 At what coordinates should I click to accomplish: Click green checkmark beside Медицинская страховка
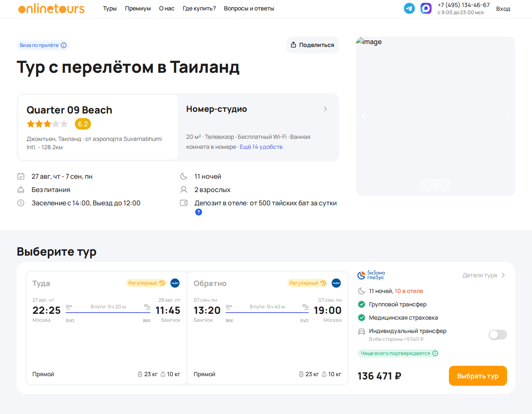pos(362,318)
